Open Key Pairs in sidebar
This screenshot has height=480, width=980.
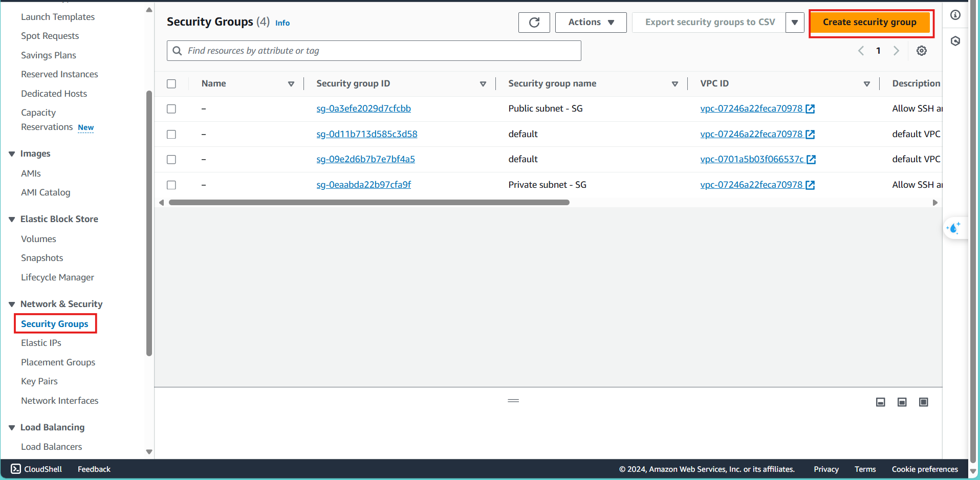[39, 381]
